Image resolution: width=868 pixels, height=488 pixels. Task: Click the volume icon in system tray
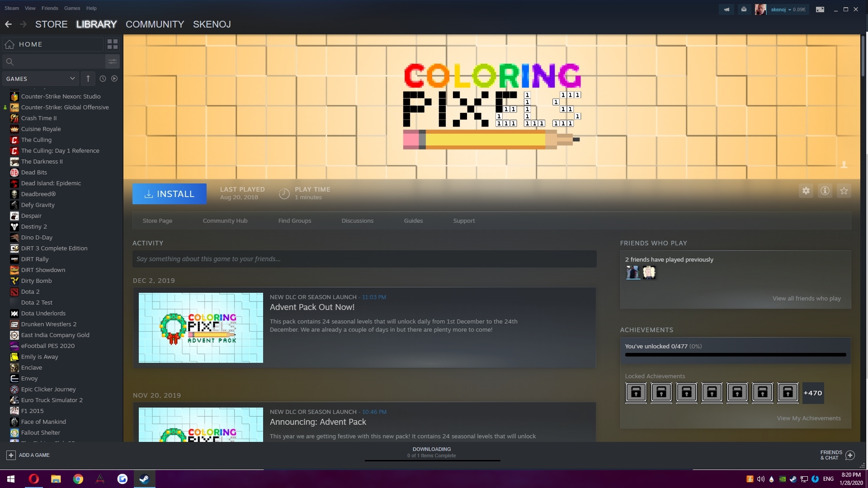coord(761,479)
